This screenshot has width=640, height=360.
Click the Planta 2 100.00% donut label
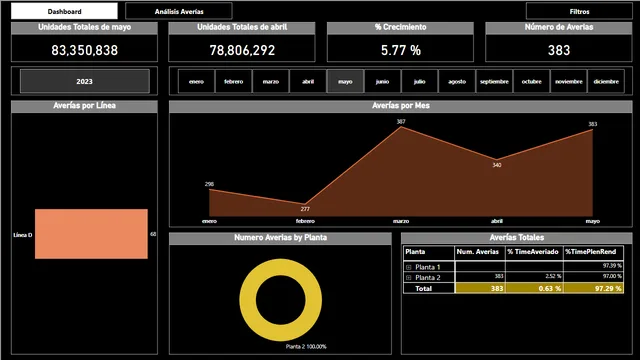306,347
